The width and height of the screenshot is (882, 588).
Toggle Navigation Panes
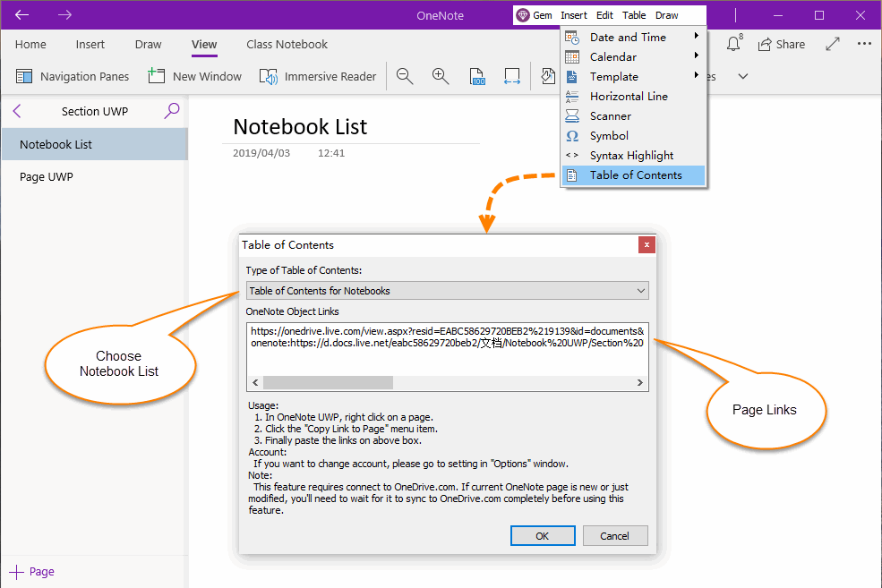[73, 76]
